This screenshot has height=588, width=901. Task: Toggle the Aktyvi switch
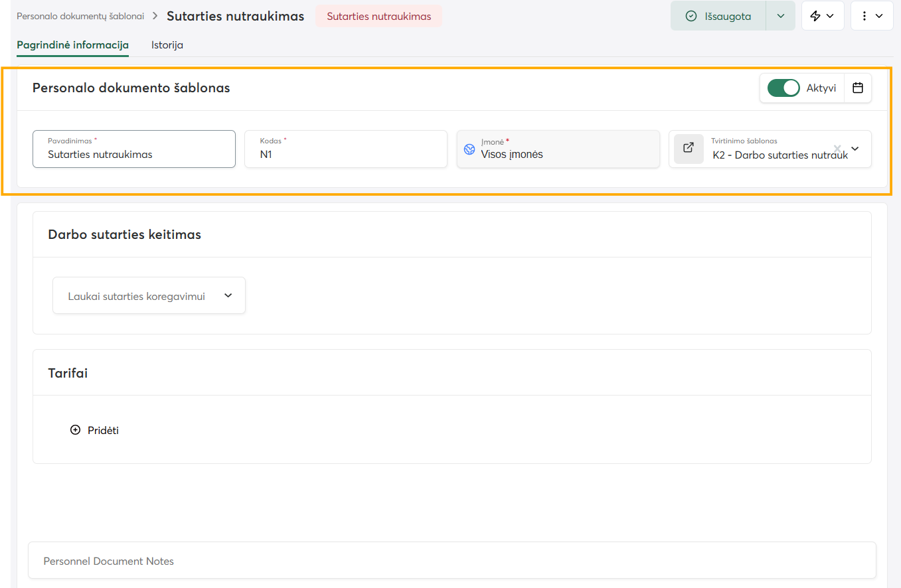point(783,88)
